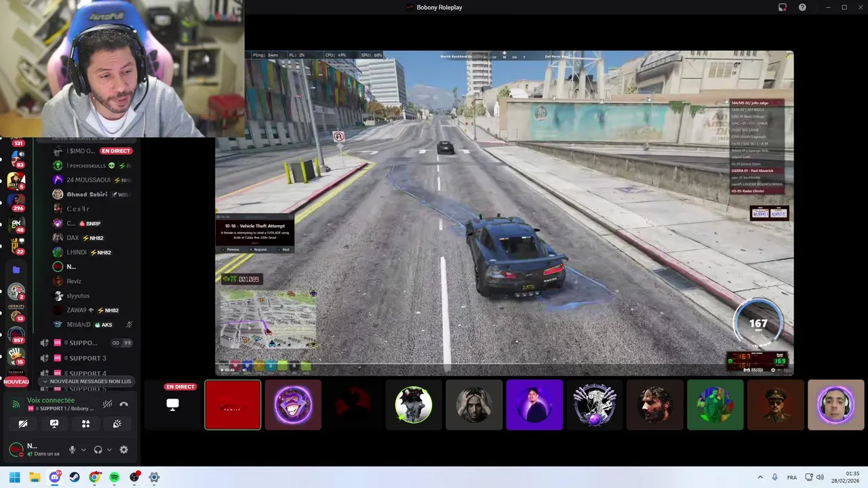Deafen with the headphones icon

tap(98, 449)
